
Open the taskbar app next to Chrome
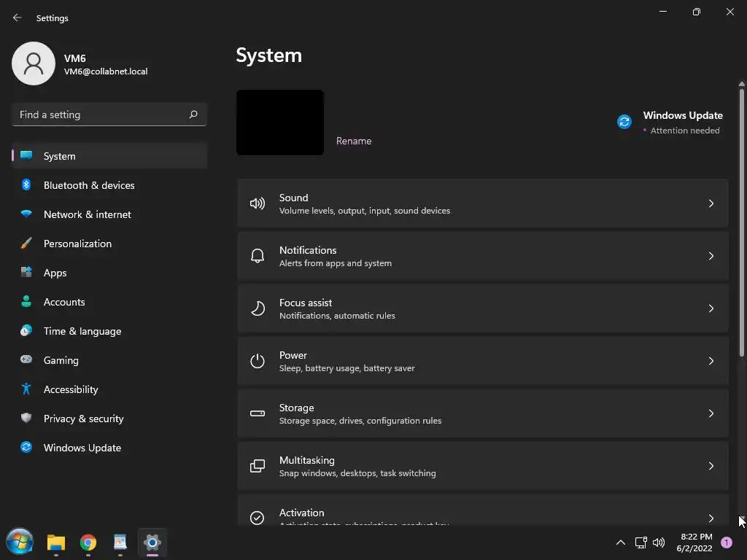click(120, 542)
